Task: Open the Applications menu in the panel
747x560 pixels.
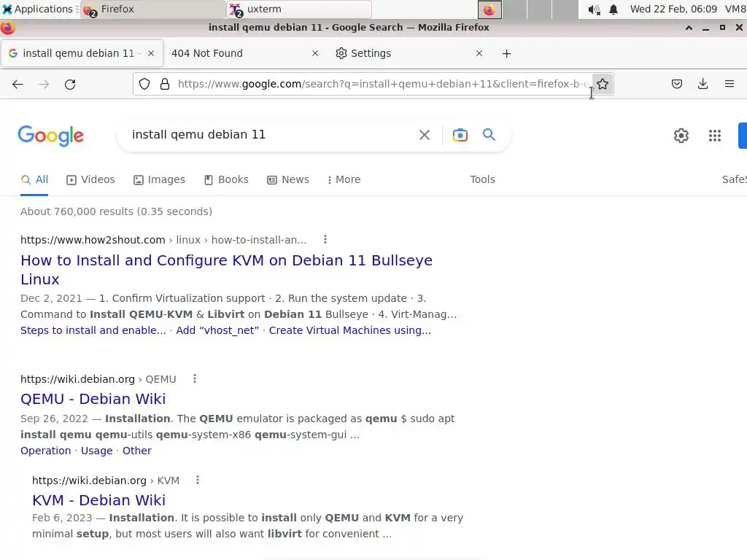Action: tap(39, 9)
